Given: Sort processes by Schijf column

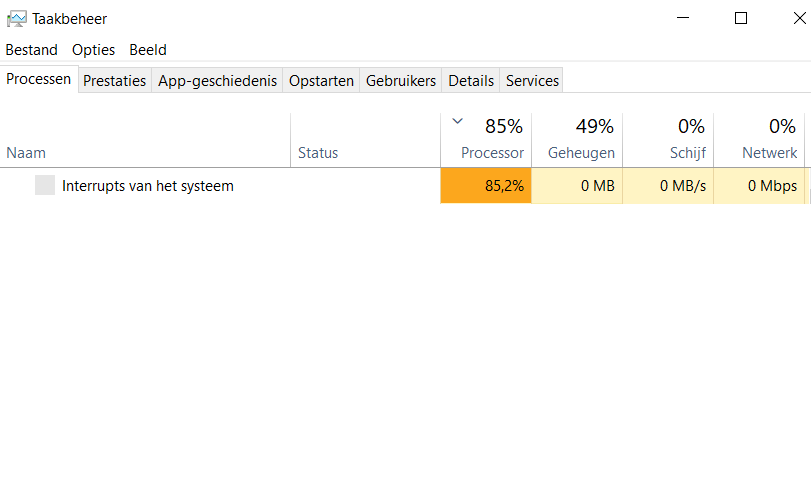Looking at the screenshot, I should (x=668, y=140).
